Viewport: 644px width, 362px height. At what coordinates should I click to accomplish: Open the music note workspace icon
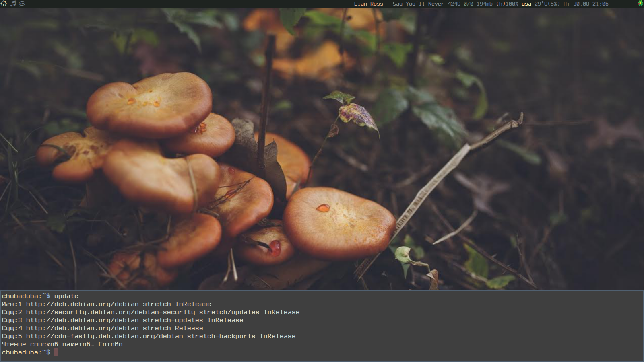(x=13, y=4)
